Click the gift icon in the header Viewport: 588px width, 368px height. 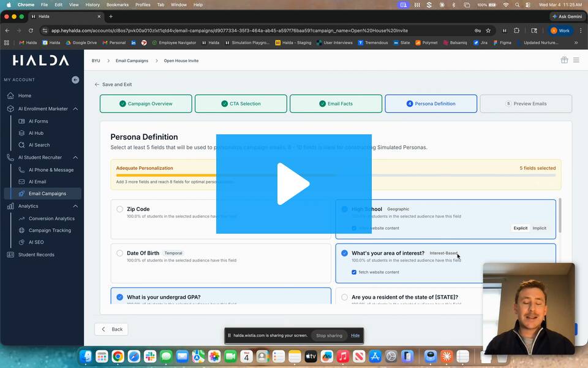tap(564, 60)
